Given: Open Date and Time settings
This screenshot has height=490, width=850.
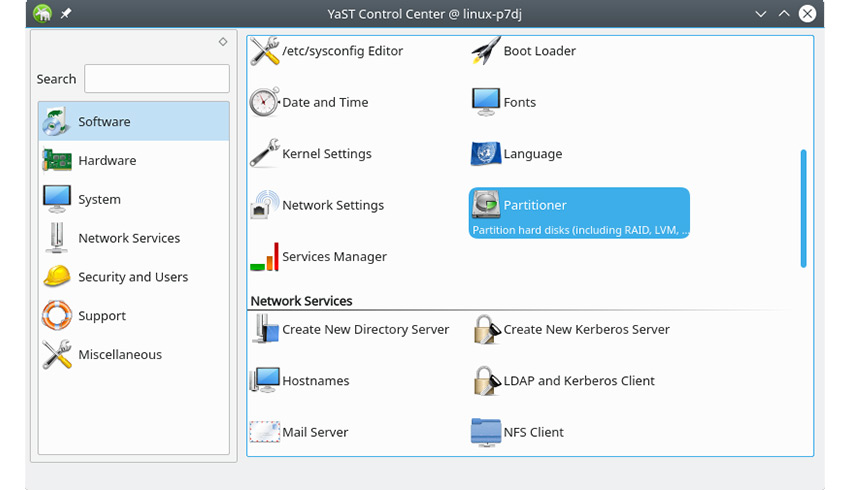Looking at the screenshot, I should [x=324, y=102].
